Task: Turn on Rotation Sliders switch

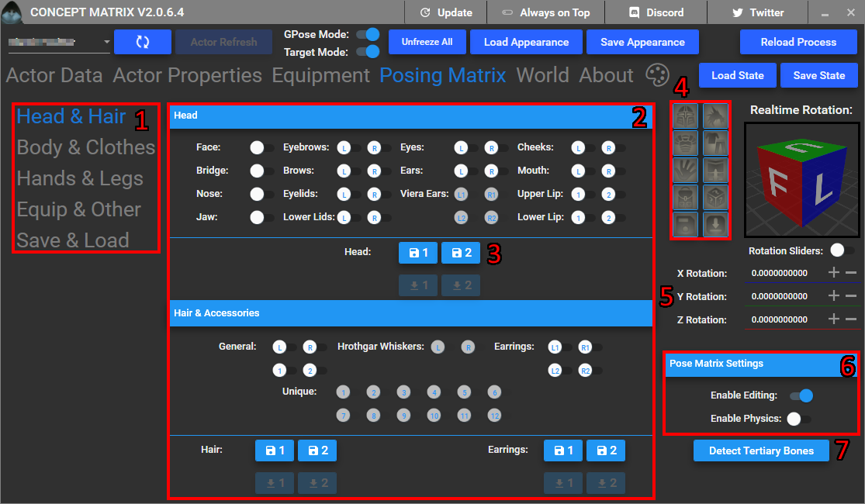Action: (842, 250)
